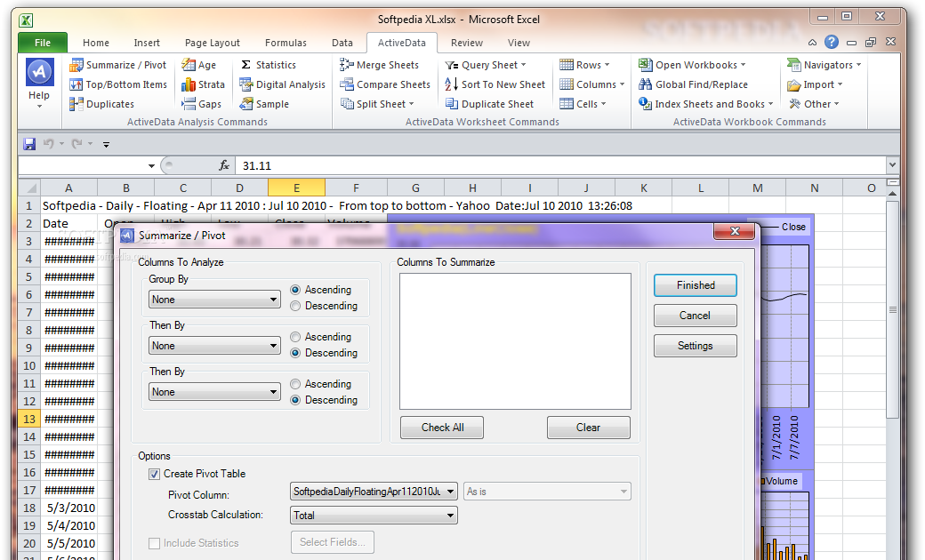925x560 pixels.
Task: Run the Gaps detection command
Action: tap(201, 104)
